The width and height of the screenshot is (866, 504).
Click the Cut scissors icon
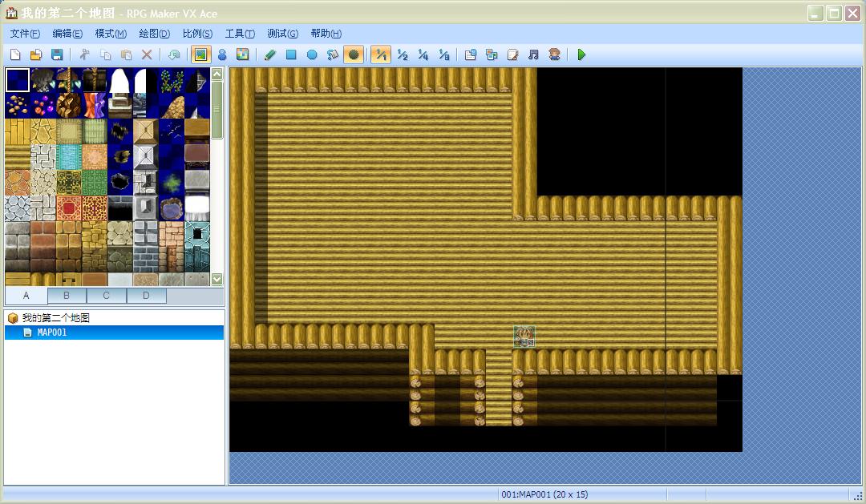pyautogui.click(x=84, y=54)
